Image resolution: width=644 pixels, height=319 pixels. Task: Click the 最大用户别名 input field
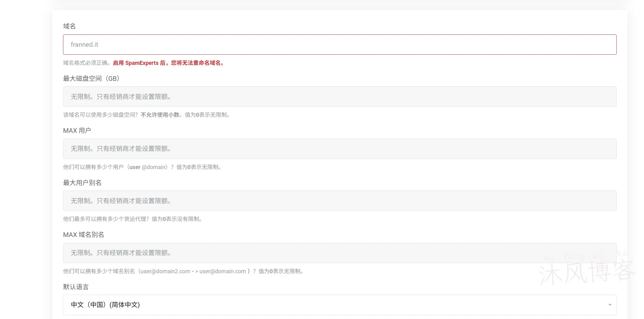pos(340,201)
